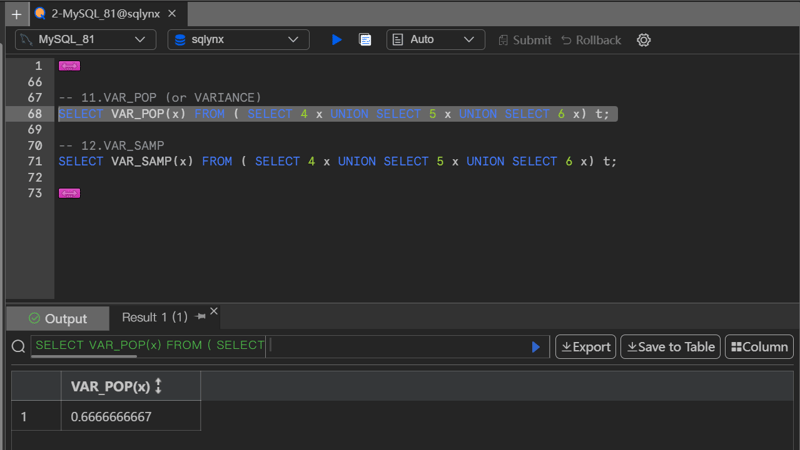This screenshot has height=450, width=800.
Task: Open editor settings gear icon
Action: point(643,40)
